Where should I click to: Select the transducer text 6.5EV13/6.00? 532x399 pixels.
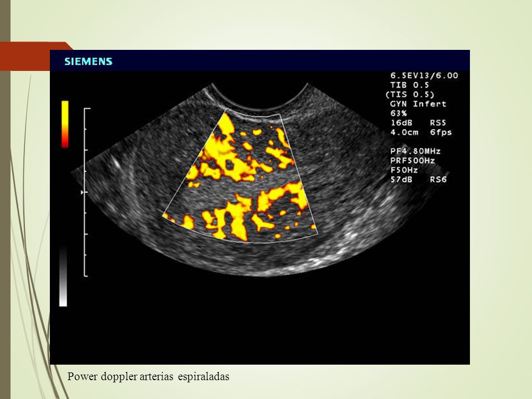[424, 75]
